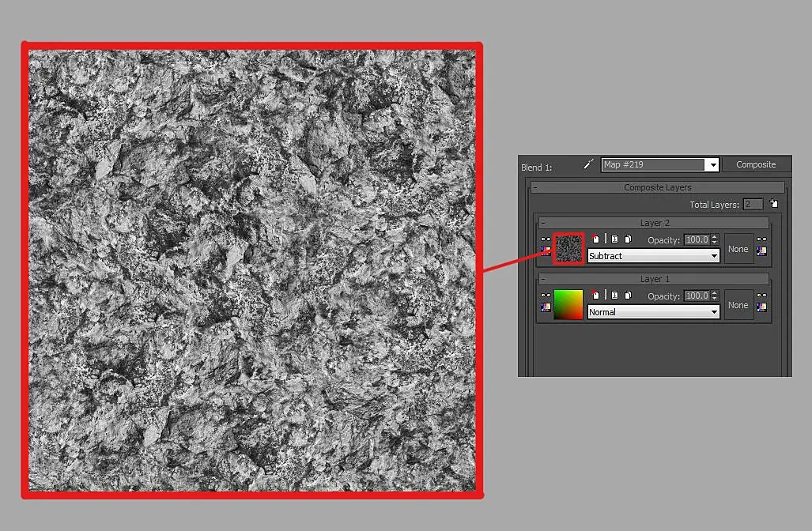The width and height of the screenshot is (812, 531).
Task: Open the Layer 1 green-red gradient map
Action: pos(568,304)
